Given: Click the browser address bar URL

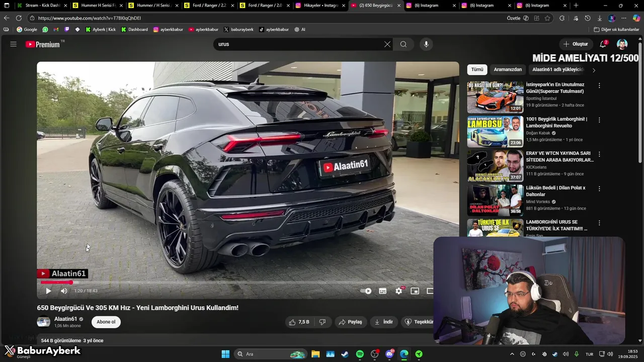Looking at the screenshot, I should [90, 18].
